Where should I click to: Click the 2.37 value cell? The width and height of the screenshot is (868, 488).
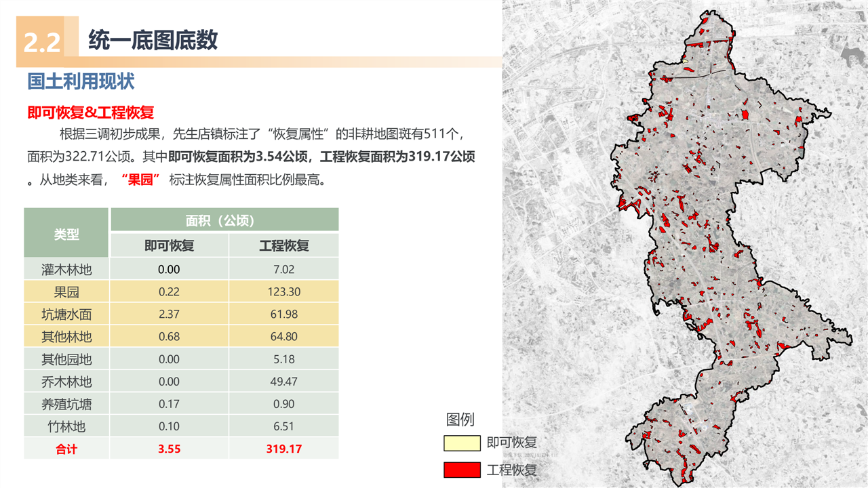pyautogui.click(x=169, y=314)
